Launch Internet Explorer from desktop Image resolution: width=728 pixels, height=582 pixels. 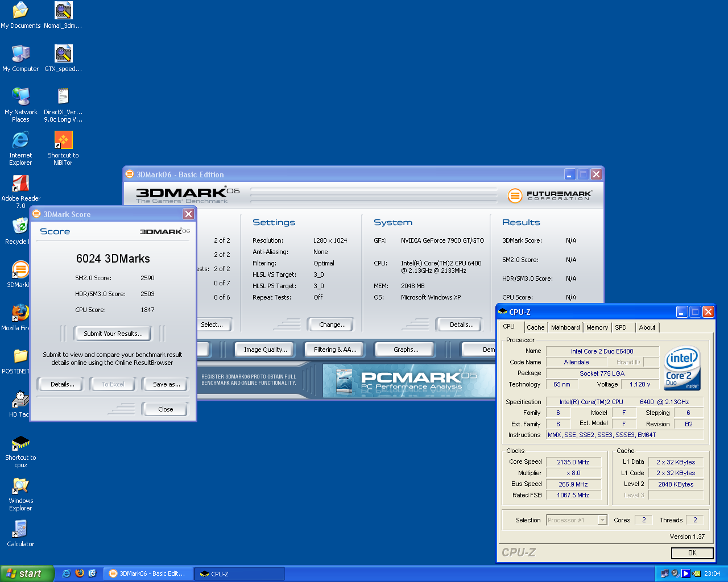(x=20, y=148)
